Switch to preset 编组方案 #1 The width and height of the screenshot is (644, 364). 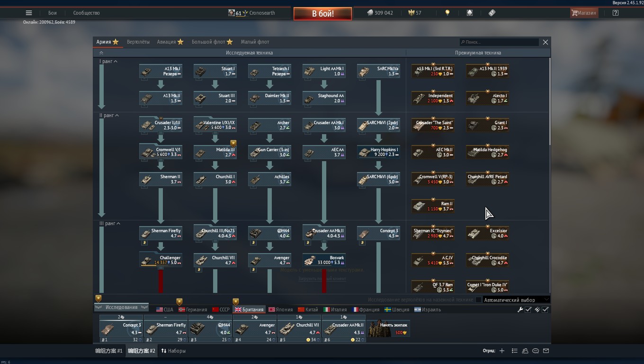109,351
